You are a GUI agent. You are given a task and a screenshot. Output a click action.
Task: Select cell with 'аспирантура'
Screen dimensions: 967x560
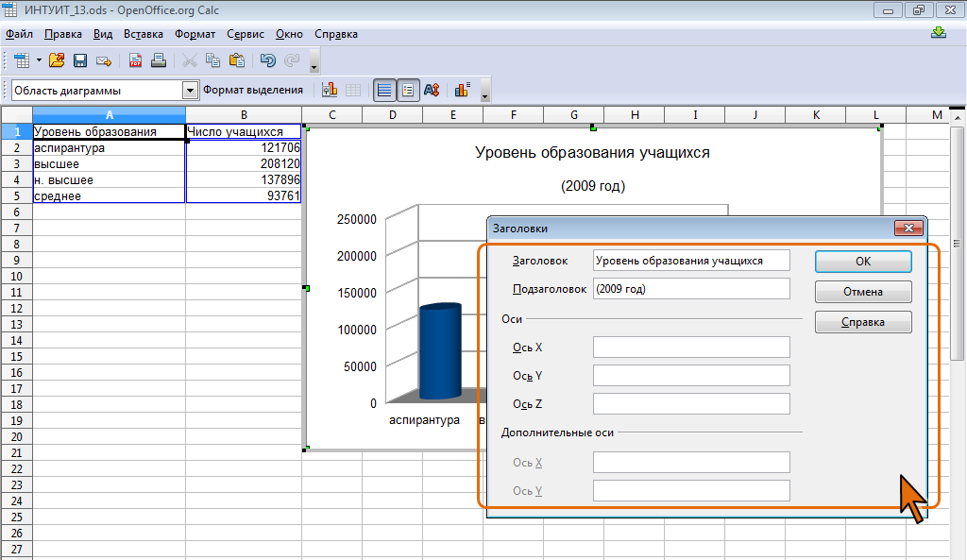pyautogui.click(x=110, y=148)
